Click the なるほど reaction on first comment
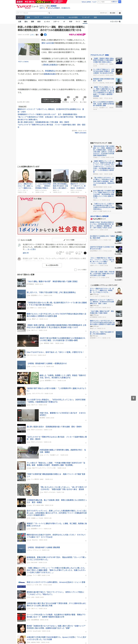 tap(70, 253)
